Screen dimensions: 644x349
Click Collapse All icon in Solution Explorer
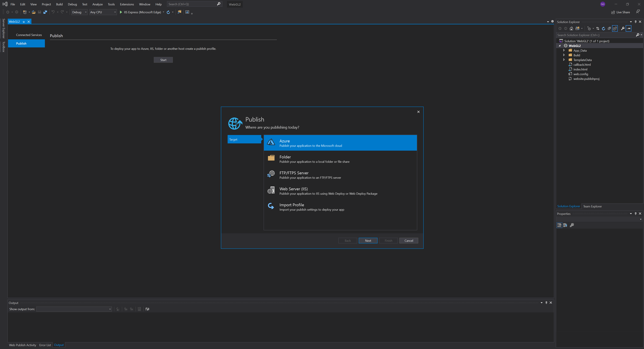pos(609,29)
